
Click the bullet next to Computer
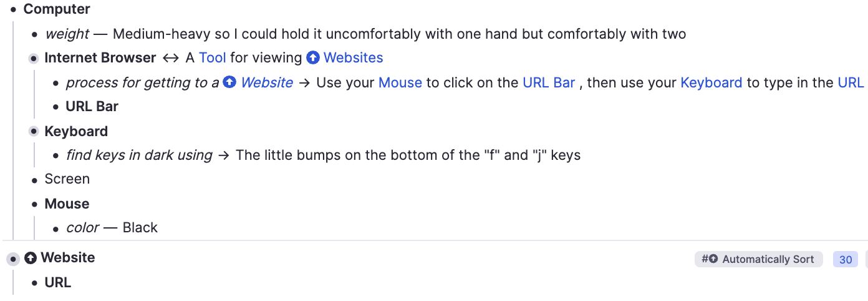click(x=14, y=9)
